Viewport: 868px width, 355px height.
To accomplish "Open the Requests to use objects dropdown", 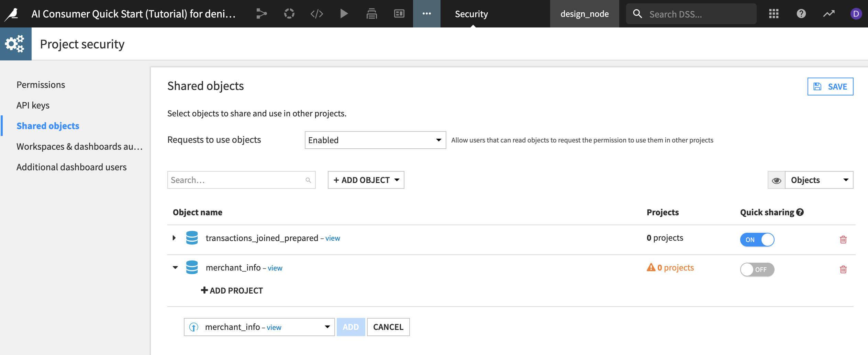I will point(375,140).
